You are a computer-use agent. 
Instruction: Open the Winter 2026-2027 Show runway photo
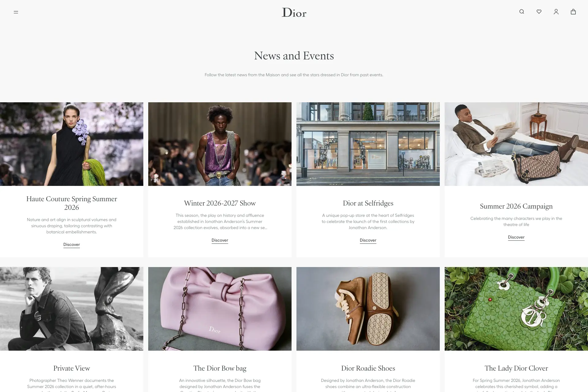pyautogui.click(x=220, y=144)
